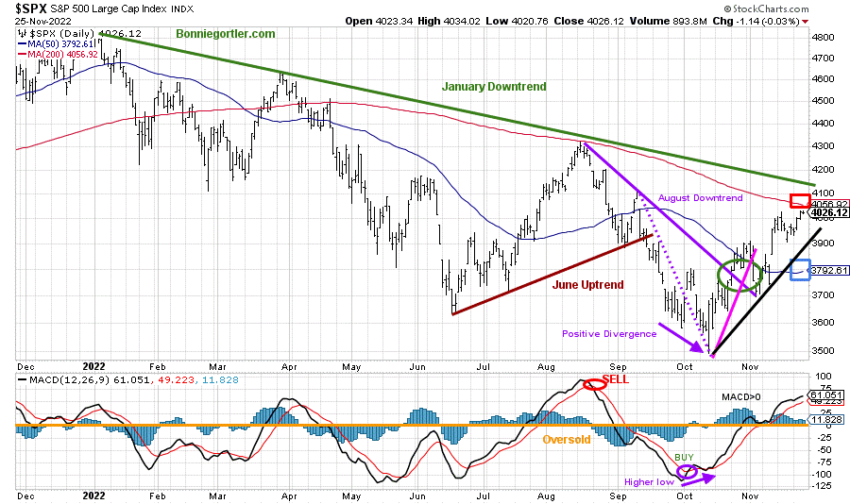The image size is (850, 504).
Task: Click the MACD>0 label
Action: click(x=741, y=397)
